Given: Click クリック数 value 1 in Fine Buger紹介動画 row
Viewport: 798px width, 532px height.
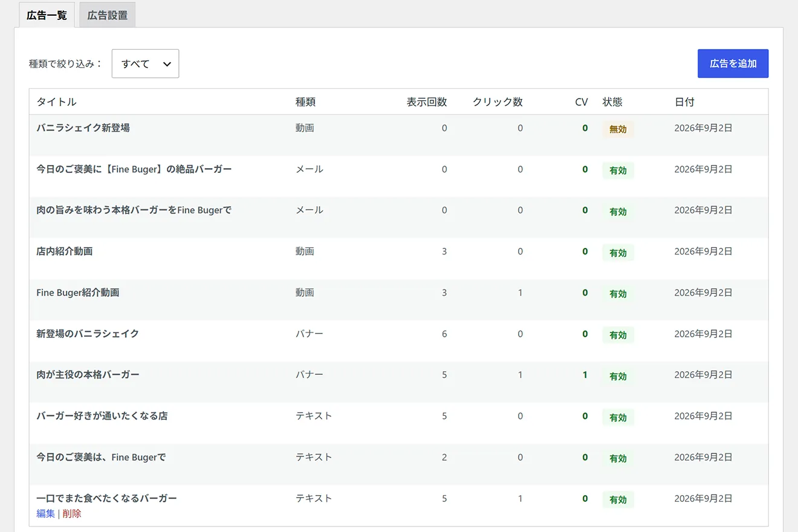Looking at the screenshot, I should click(x=520, y=293).
